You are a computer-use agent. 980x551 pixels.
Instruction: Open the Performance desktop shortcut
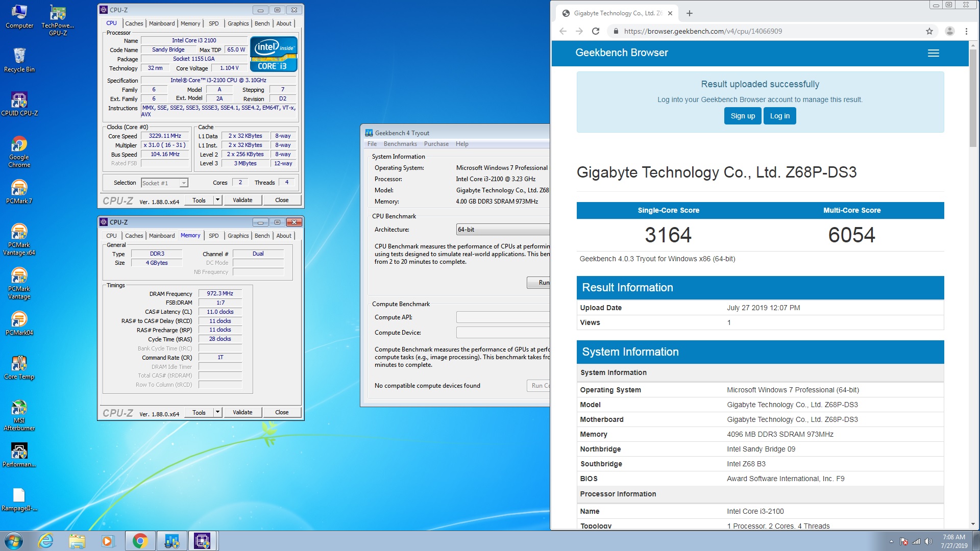pyautogui.click(x=19, y=455)
